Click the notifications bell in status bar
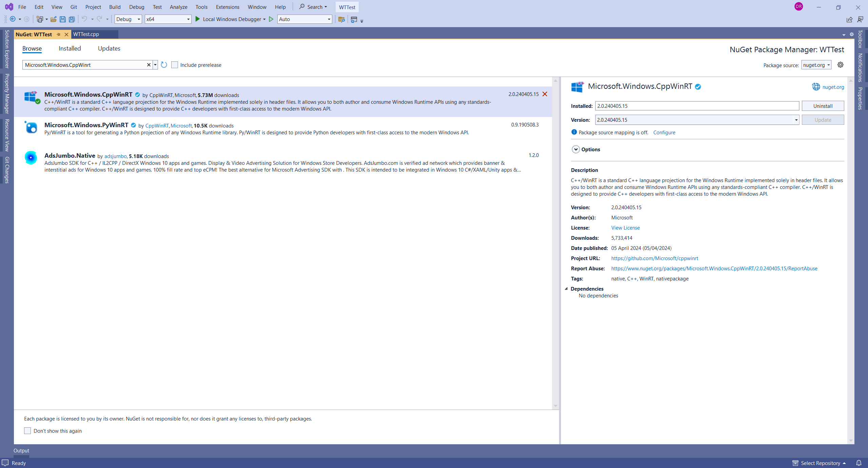This screenshot has width=868, height=468. 859,463
